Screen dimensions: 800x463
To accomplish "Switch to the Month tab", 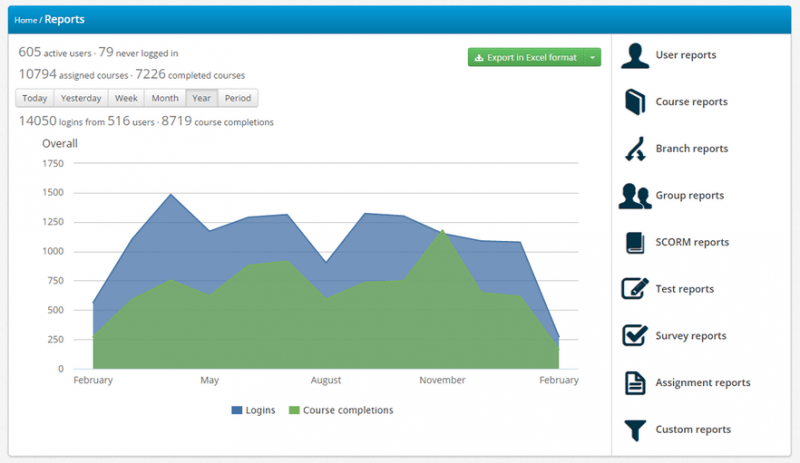I will [165, 98].
